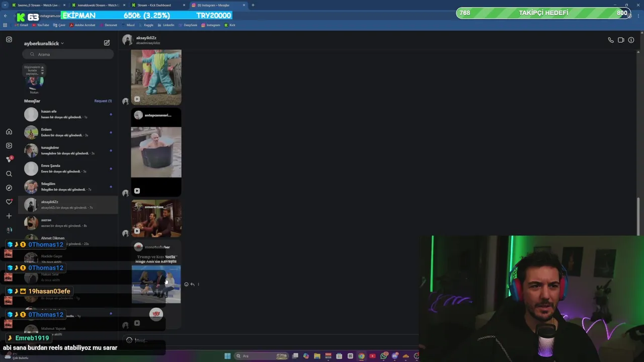644x362 pixels.
Task: Open a new browser tab
Action: point(253,5)
